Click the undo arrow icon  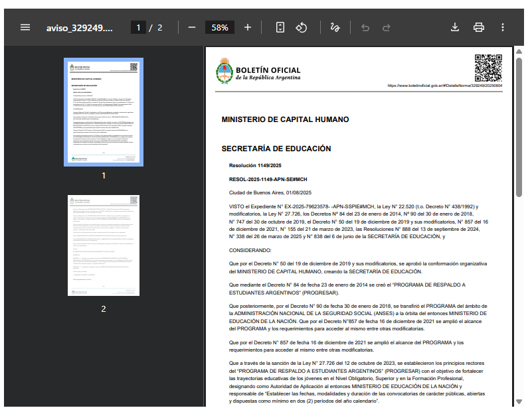(x=365, y=27)
